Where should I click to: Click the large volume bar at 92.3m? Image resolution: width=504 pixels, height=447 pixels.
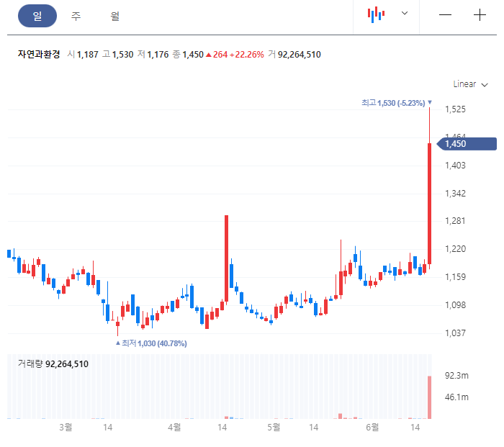pyautogui.click(x=429, y=397)
